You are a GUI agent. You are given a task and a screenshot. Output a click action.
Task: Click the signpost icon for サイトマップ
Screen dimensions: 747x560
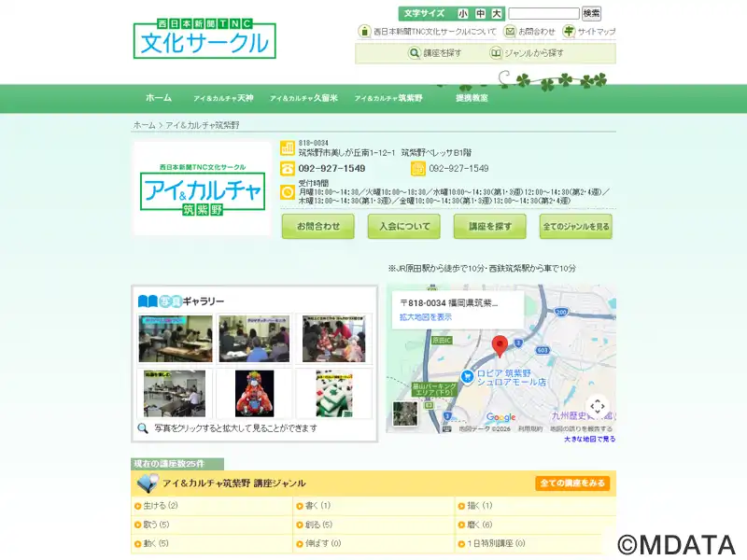[570, 31]
